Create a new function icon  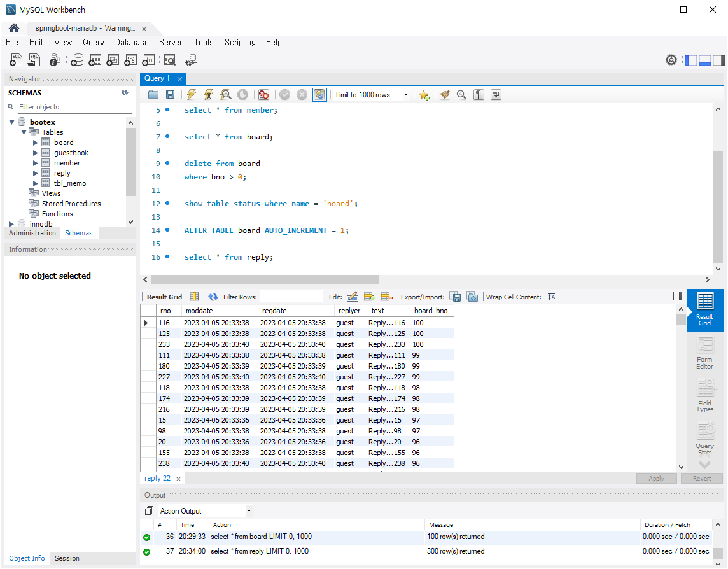[148, 60]
